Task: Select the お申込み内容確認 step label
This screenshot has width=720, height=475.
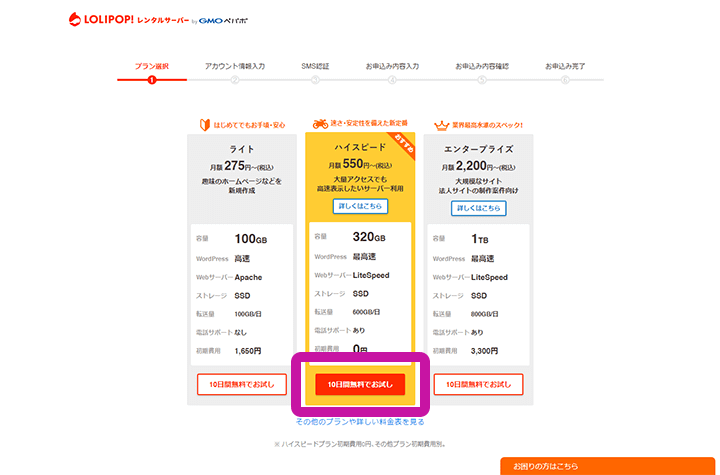Action: 482,66
